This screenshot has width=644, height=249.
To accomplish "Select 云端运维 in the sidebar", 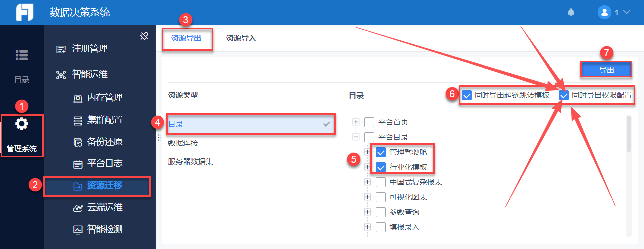I will (105, 207).
